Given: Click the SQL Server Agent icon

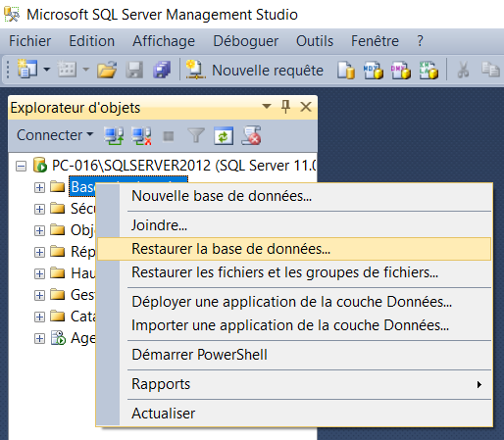Looking at the screenshot, I should pos(58,338).
